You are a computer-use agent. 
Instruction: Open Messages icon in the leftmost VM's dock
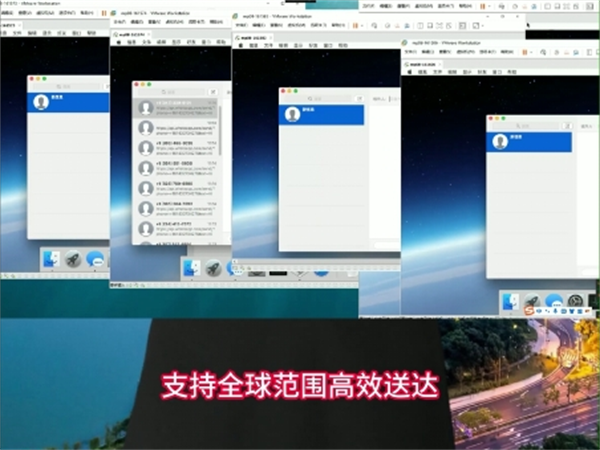(x=96, y=259)
